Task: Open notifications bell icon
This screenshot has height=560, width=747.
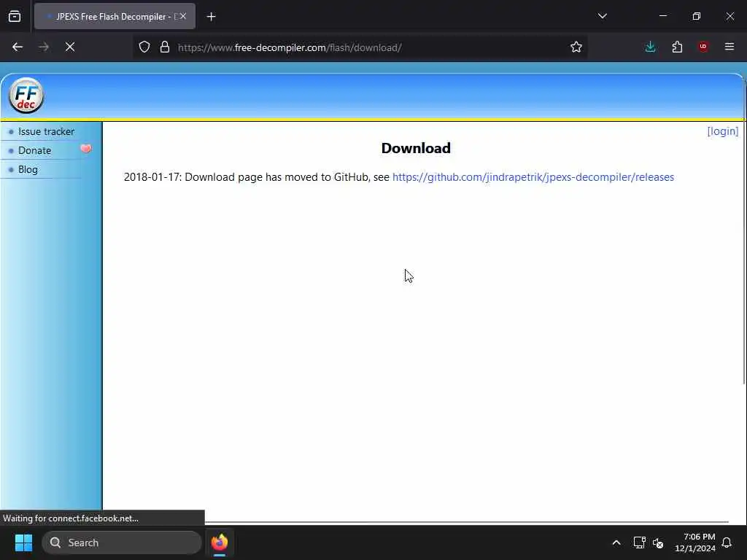Action: (x=727, y=542)
